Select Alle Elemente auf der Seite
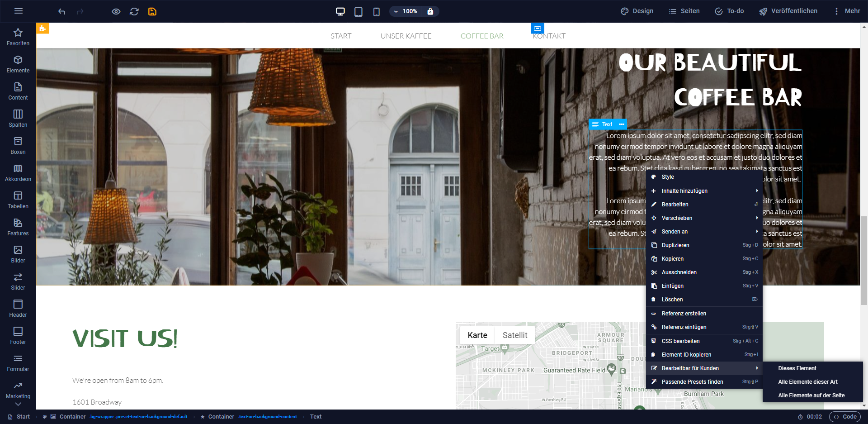Image resolution: width=868 pixels, height=424 pixels. (813, 395)
